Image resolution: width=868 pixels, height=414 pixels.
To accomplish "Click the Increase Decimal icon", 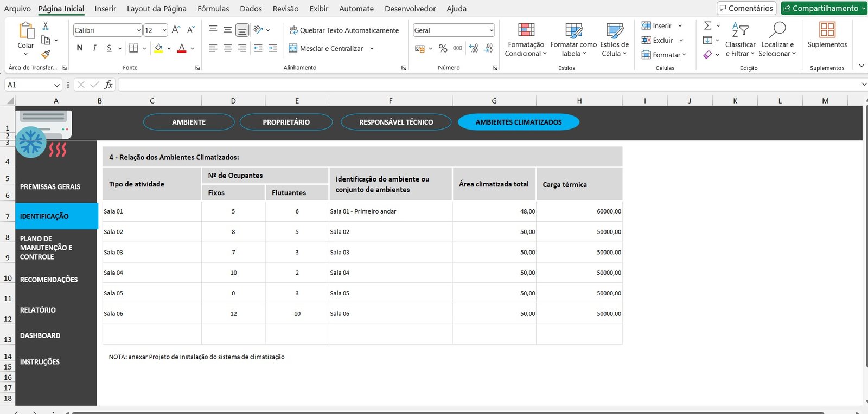I will point(474,48).
